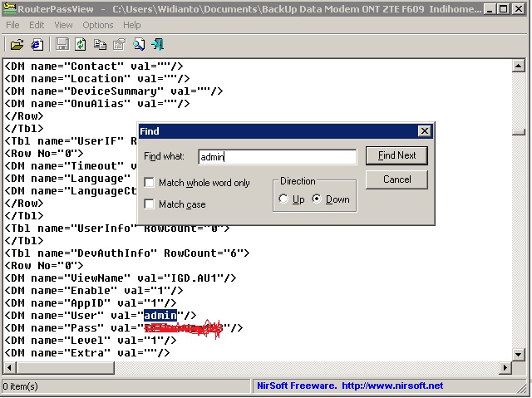532x398 pixels.
Task: Click the Tbl name="UserInfo" line
Action: [x=117, y=228]
